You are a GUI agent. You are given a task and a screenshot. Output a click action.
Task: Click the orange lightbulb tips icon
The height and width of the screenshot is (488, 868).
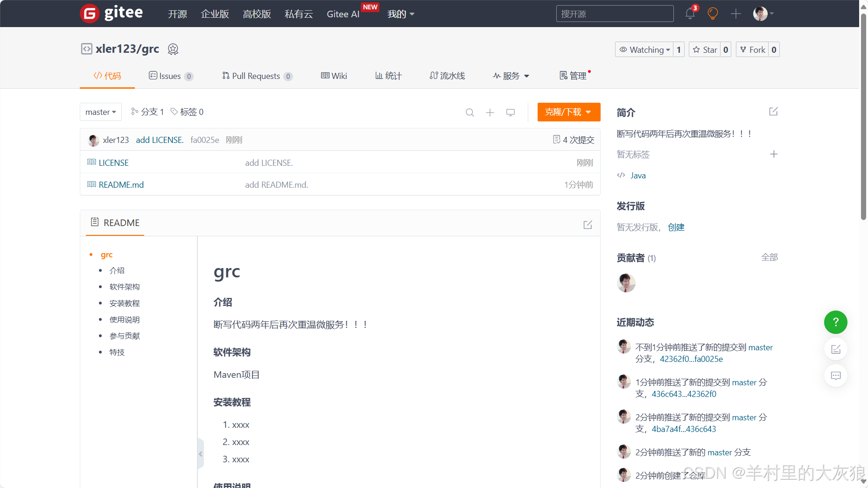click(713, 14)
